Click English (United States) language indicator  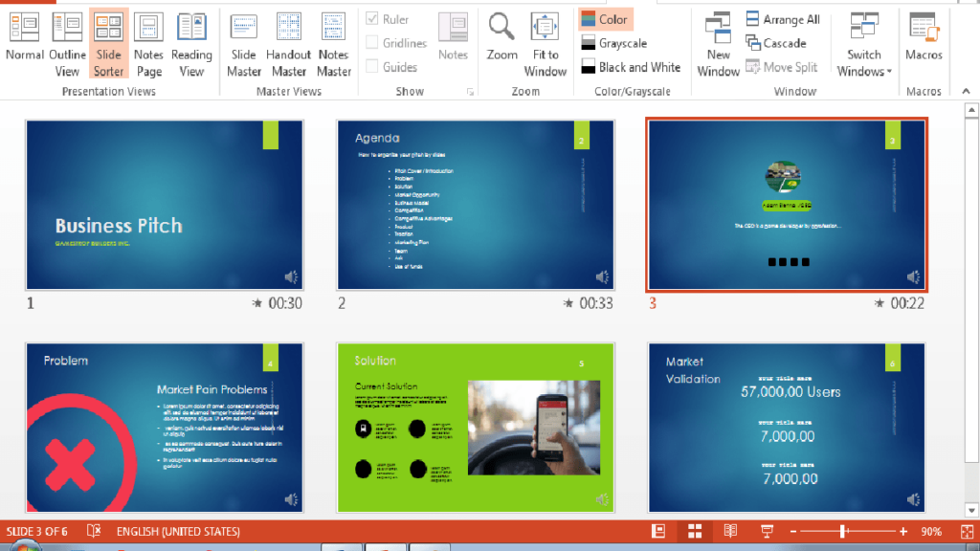(178, 532)
